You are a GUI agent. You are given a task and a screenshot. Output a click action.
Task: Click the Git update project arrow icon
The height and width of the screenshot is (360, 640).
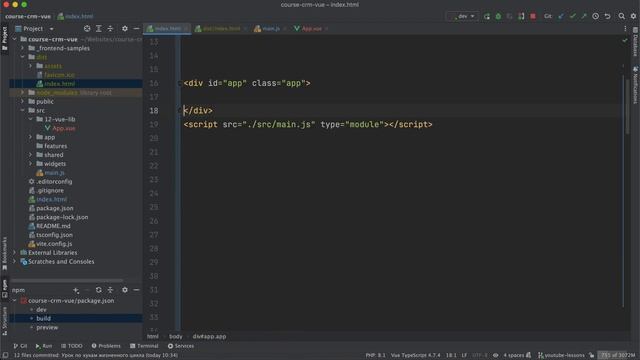pyautogui.click(x=561, y=16)
